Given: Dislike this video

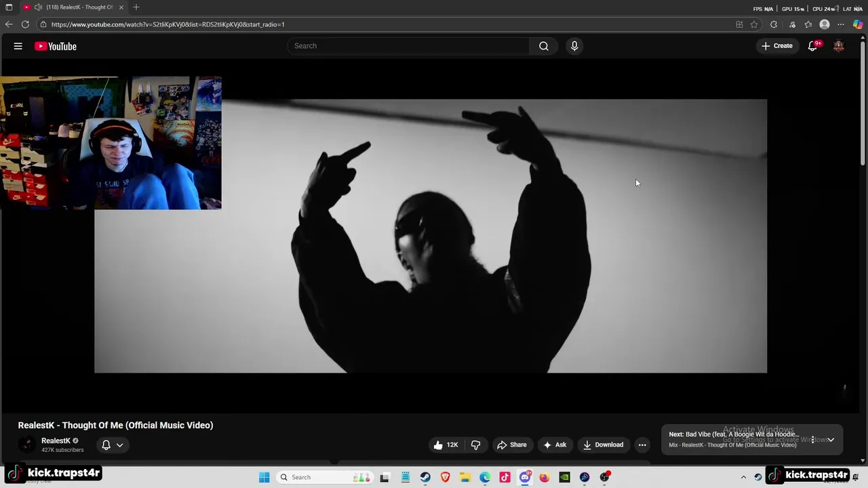Looking at the screenshot, I should [x=476, y=445].
